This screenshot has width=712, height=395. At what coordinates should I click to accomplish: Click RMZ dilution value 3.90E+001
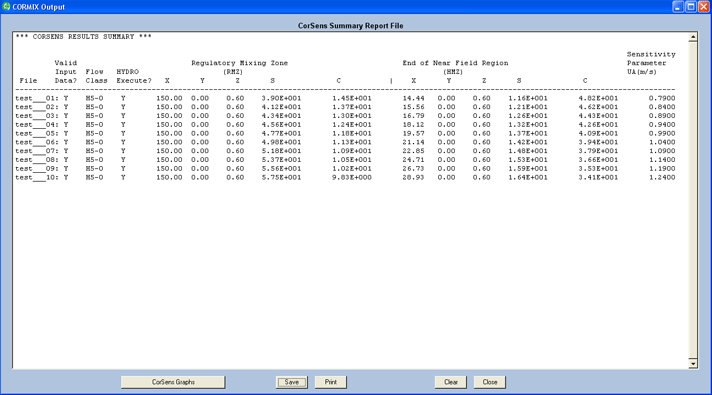[281, 98]
